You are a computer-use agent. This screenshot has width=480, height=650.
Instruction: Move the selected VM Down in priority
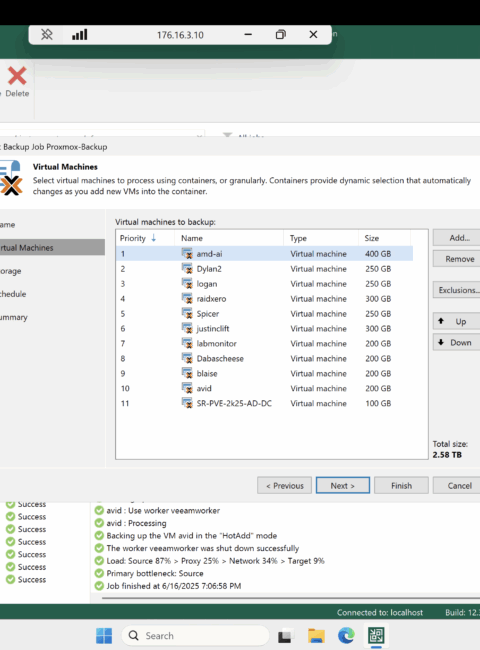point(458,342)
